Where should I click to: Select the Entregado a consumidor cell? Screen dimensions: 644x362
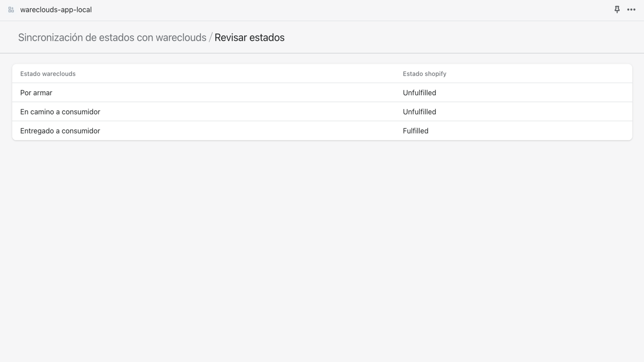tap(60, 131)
